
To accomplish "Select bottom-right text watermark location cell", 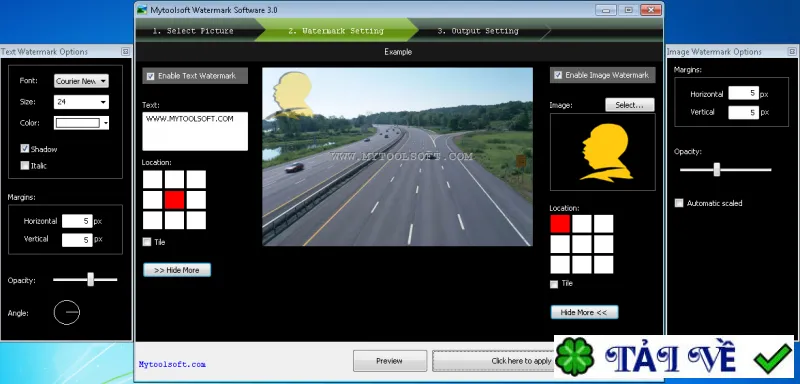I will (x=196, y=220).
